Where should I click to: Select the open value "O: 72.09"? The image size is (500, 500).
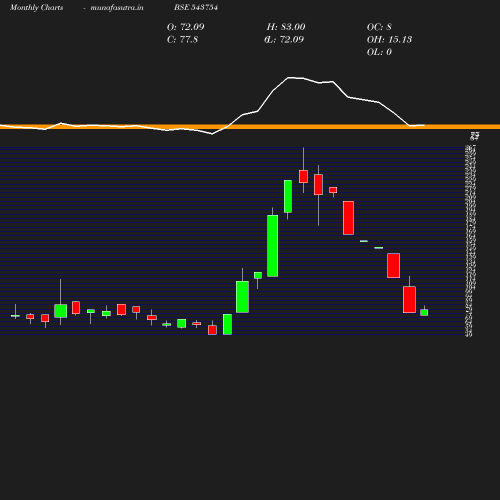point(186,27)
